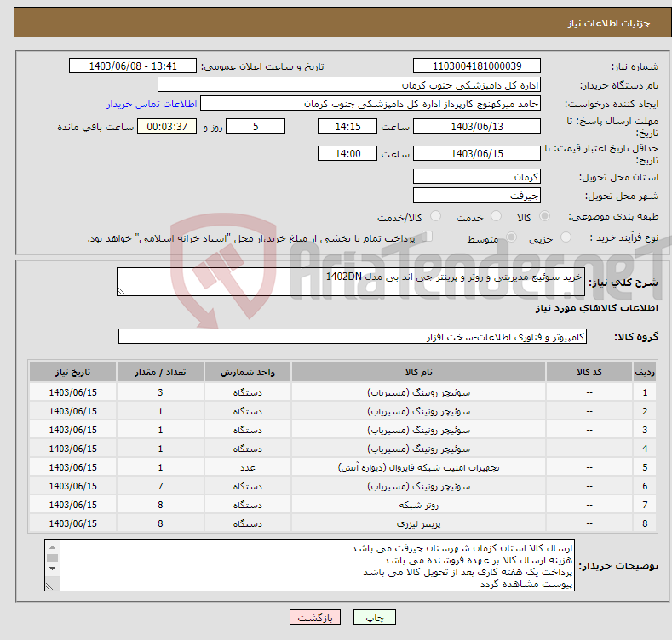The width and height of the screenshot is (672, 640).
Task: Click the چاپ print button
Action: pyautogui.click(x=375, y=617)
